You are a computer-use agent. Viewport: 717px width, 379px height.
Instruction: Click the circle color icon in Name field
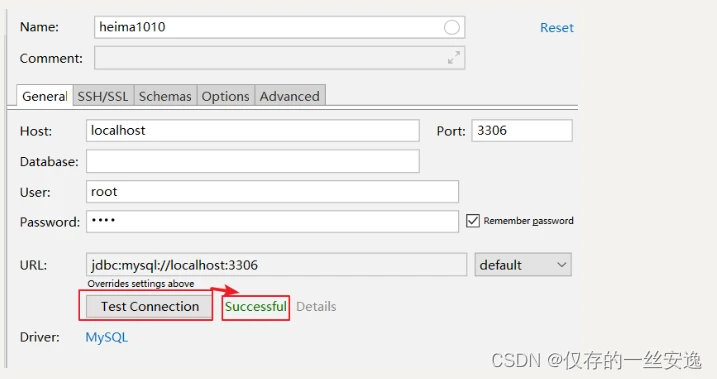tap(451, 27)
